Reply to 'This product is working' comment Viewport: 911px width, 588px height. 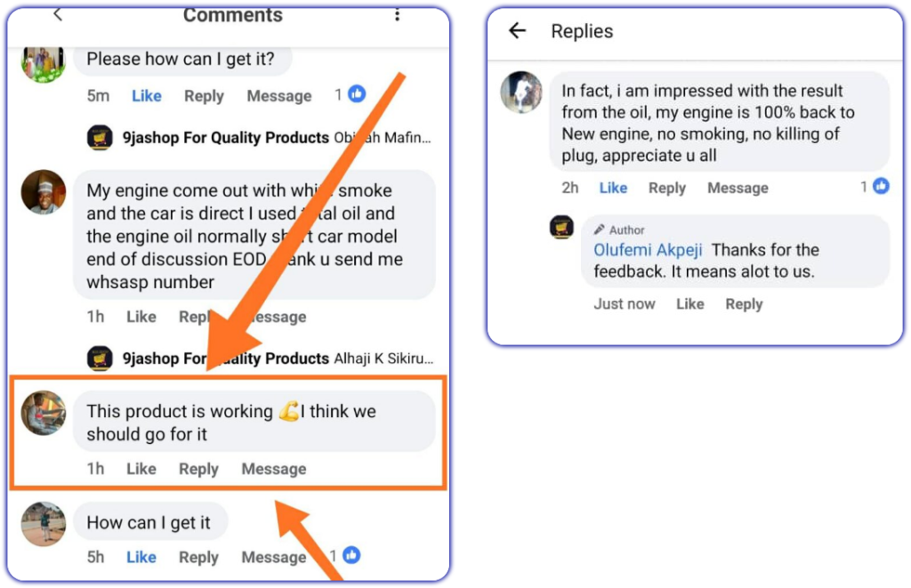point(198,469)
